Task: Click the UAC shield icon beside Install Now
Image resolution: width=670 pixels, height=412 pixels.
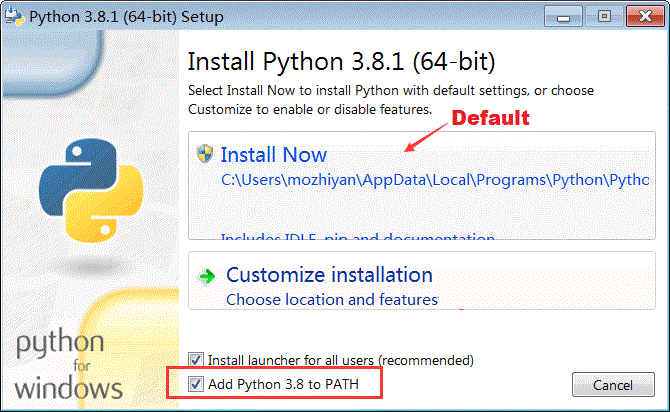Action: [205, 154]
